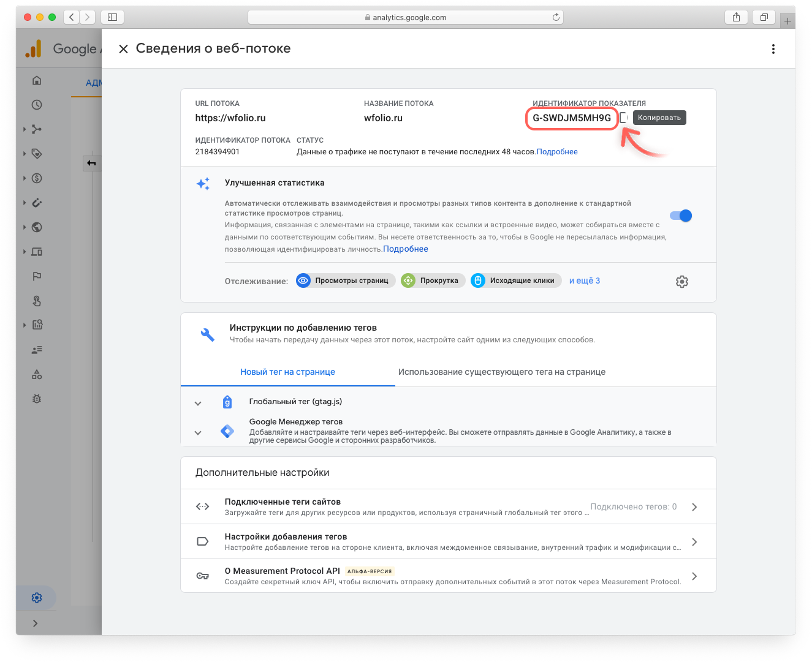Switch to 'Использование существующего тега на странице' tab

(x=502, y=372)
